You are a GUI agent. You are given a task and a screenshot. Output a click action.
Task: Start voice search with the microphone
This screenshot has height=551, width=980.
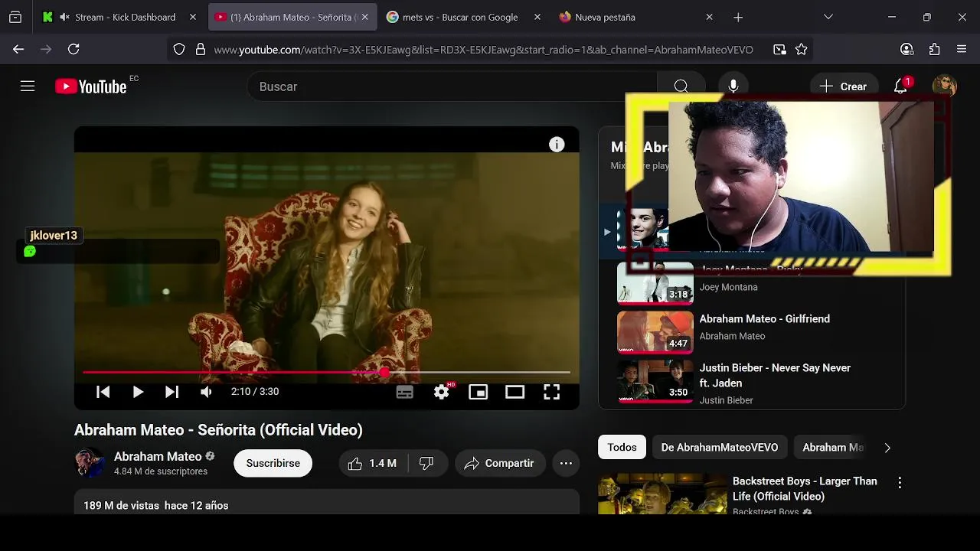[733, 86]
